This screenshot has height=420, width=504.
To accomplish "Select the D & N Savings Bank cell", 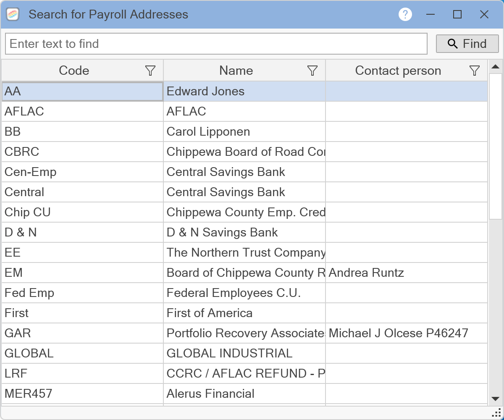I will tap(244, 233).
